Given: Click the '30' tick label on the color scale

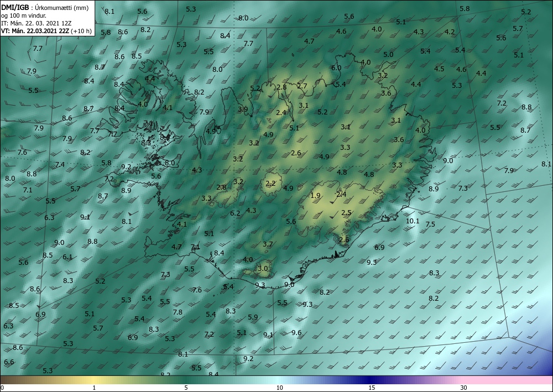Looking at the screenshot, I should pyautogui.click(x=464, y=388).
